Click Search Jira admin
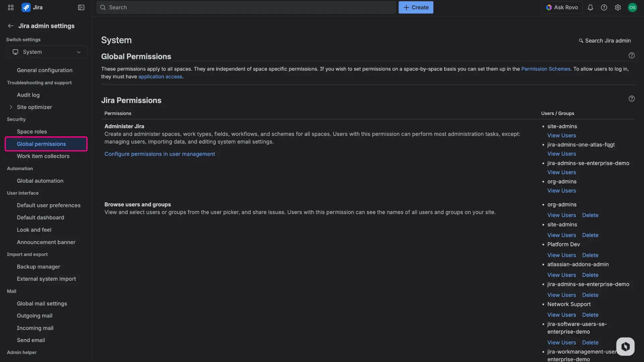The image size is (644, 362). click(x=605, y=40)
